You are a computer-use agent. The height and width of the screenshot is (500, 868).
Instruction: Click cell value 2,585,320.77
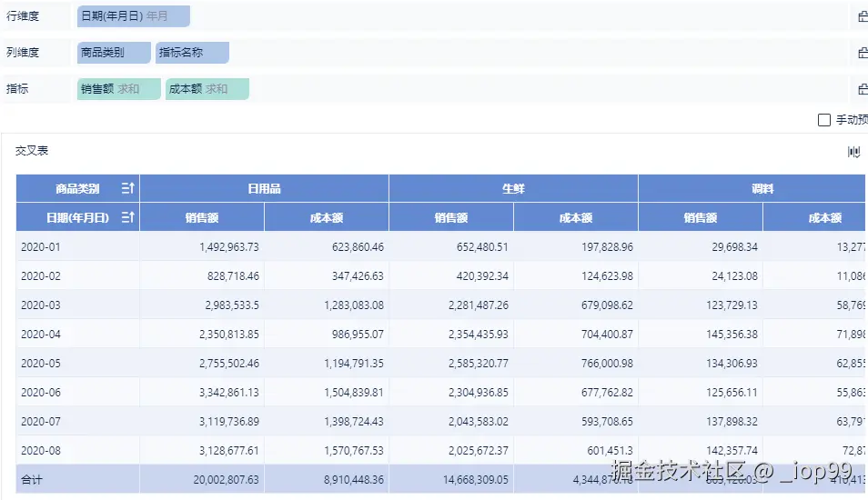(x=479, y=364)
